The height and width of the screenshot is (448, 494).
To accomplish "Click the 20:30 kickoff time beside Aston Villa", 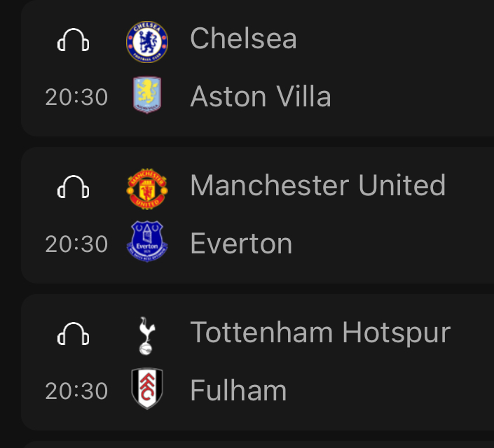I will [x=76, y=97].
